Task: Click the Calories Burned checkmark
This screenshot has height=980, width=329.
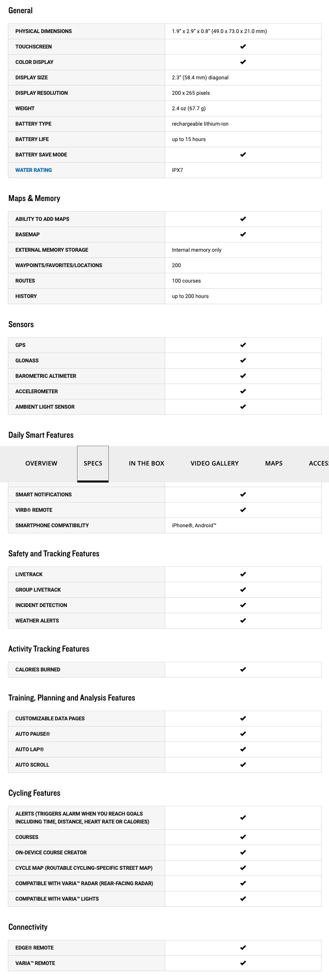Action: pyautogui.click(x=243, y=670)
